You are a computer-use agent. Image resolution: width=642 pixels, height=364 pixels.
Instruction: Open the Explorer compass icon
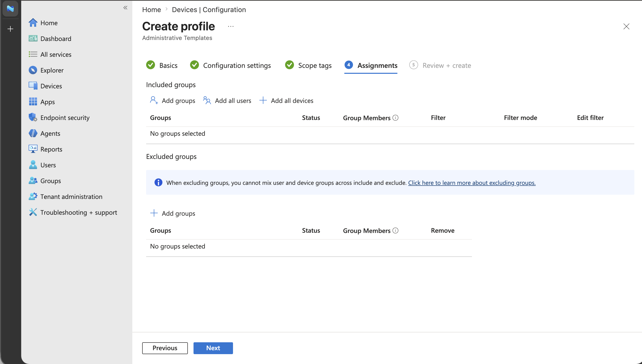click(33, 70)
